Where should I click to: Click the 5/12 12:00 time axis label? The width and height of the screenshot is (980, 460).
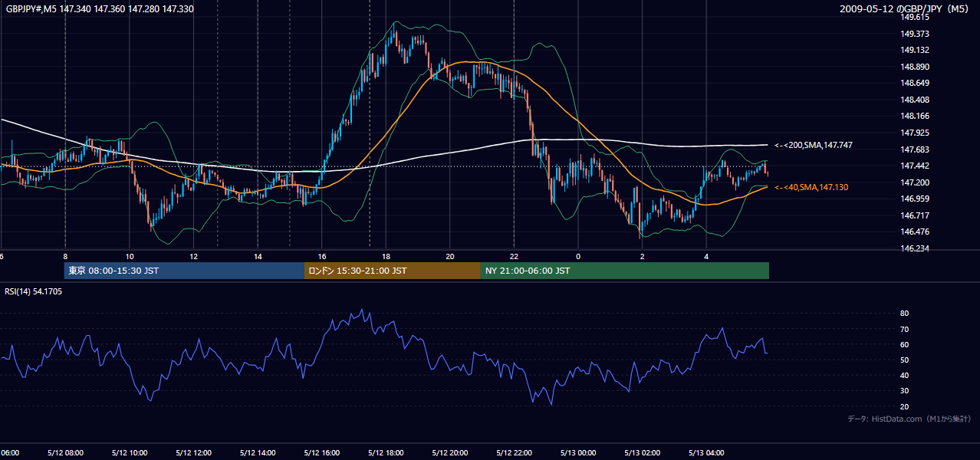[193, 453]
